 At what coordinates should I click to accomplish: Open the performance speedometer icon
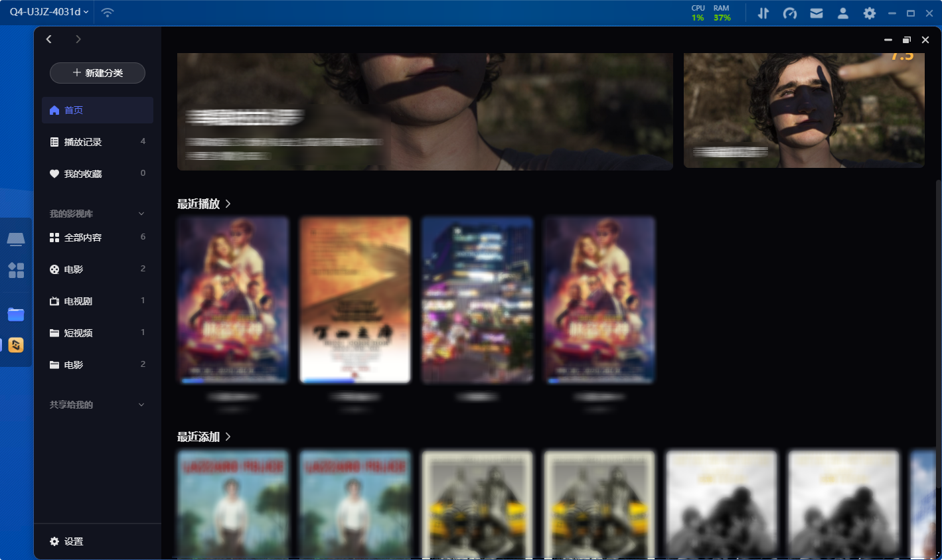tap(790, 13)
